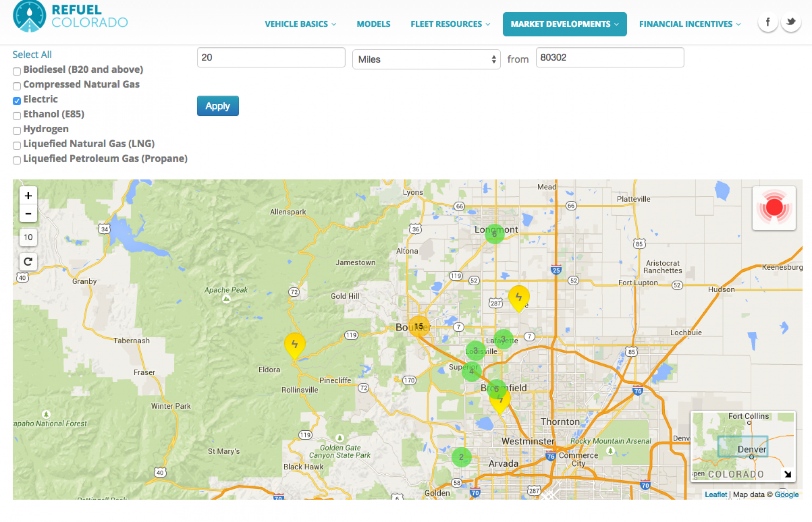This screenshot has height=522, width=812.
Task: Click the yellow charging marker near Eldora
Action: 295,344
